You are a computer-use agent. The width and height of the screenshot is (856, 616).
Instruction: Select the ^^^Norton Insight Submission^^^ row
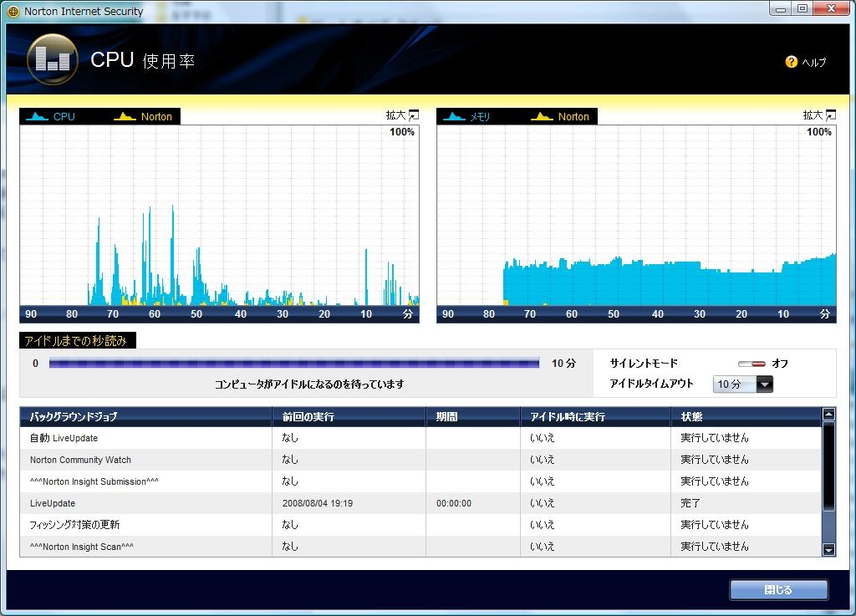(420, 481)
